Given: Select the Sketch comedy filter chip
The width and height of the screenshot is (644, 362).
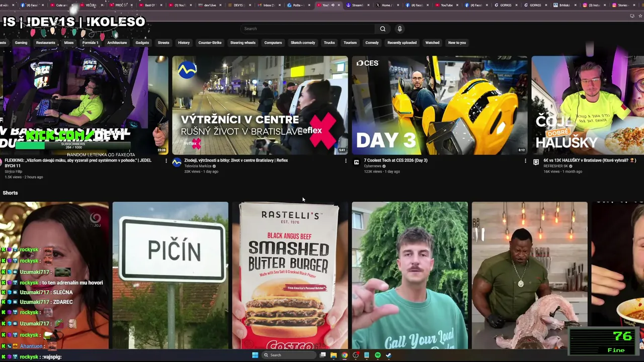Looking at the screenshot, I should pos(303,43).
